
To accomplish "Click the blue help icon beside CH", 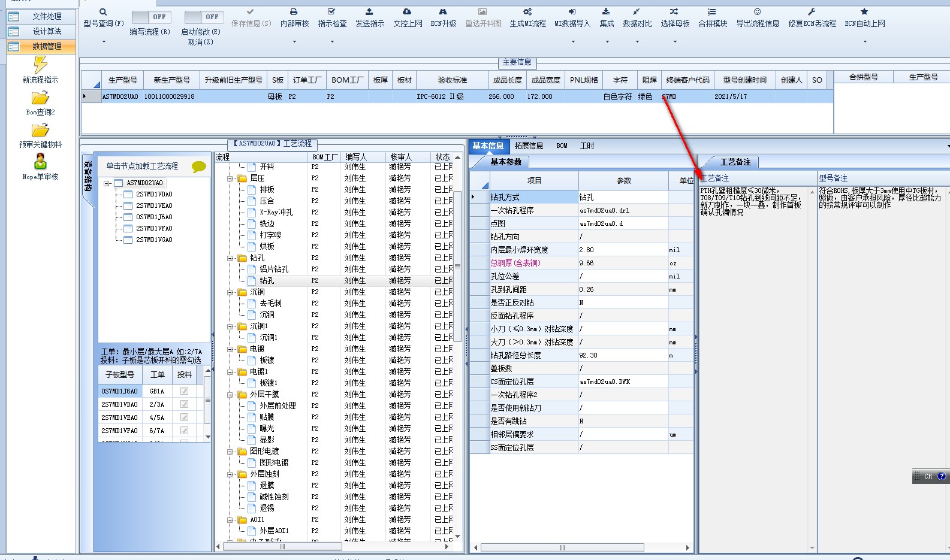I will 942,477.
